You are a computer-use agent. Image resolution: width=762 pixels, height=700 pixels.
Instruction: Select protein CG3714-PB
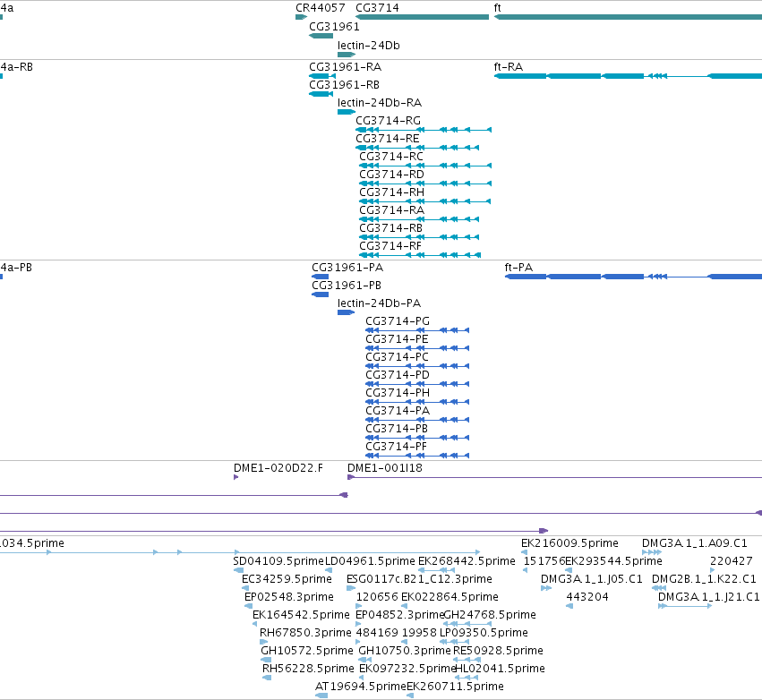click(x=417, y=438)
